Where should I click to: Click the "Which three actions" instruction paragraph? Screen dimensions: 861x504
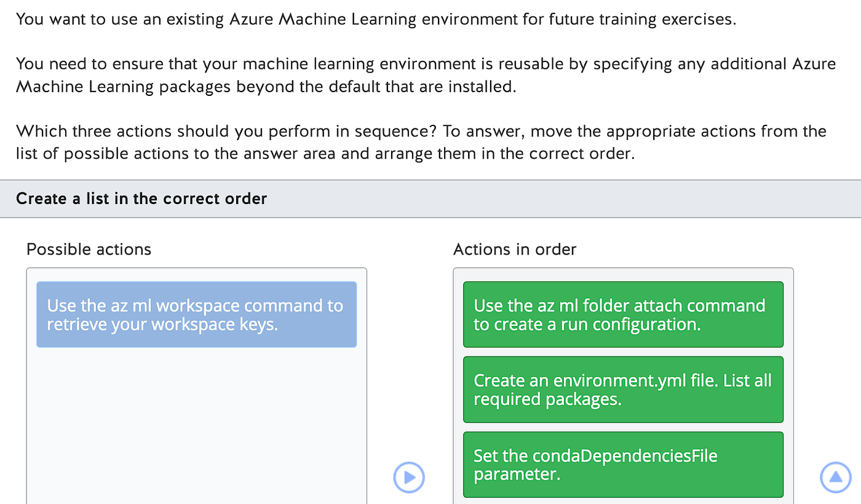(421, 142)
